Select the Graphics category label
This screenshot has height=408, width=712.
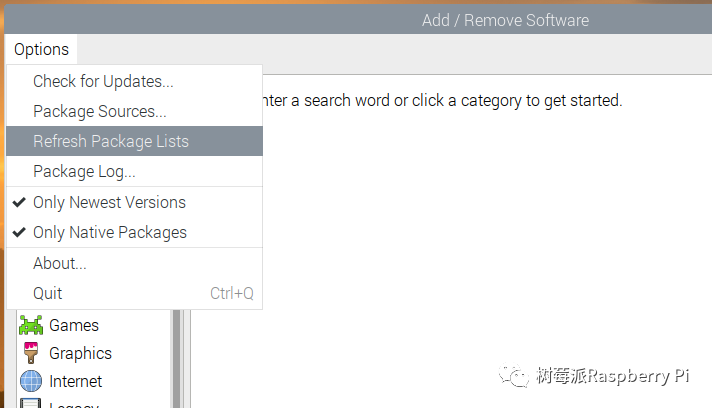80,353
